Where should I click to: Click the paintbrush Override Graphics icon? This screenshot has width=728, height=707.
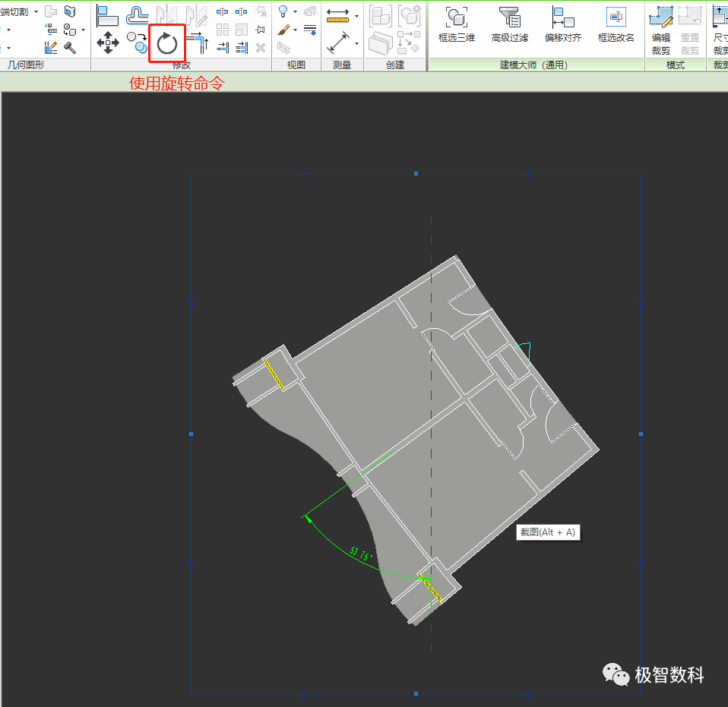[283, 30]
